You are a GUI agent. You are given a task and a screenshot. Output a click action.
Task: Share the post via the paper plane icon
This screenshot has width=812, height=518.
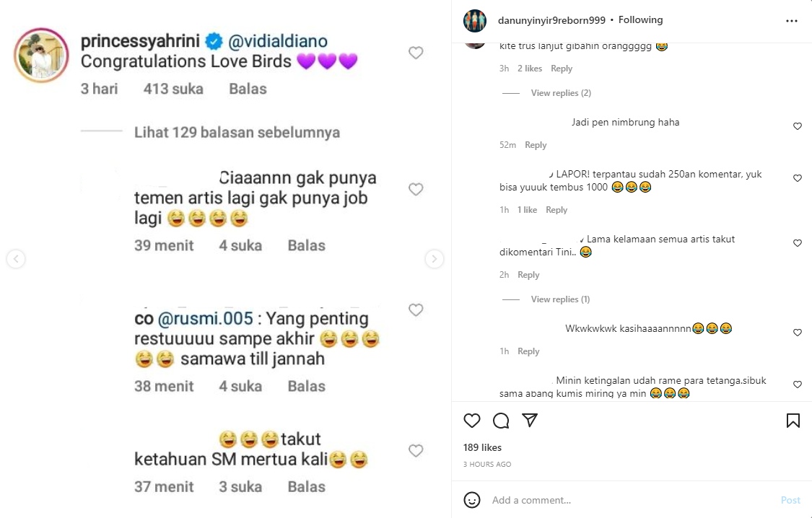[530, 421]
